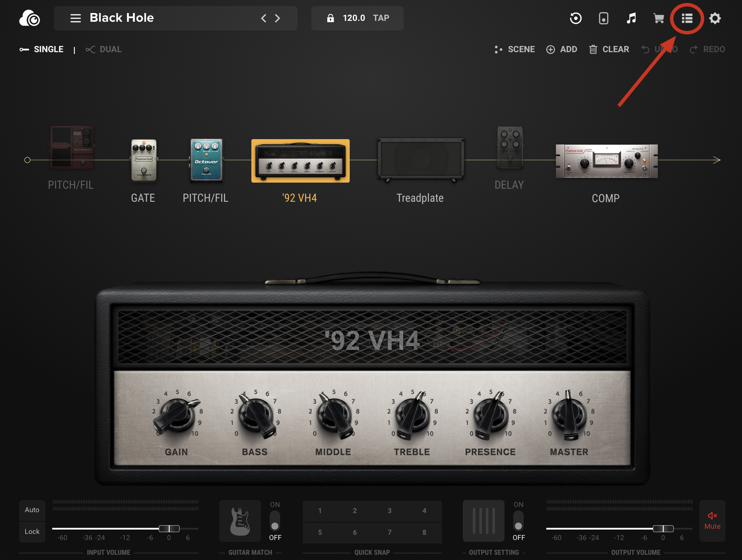Select Quick Snap slot 3

(390, 511)
